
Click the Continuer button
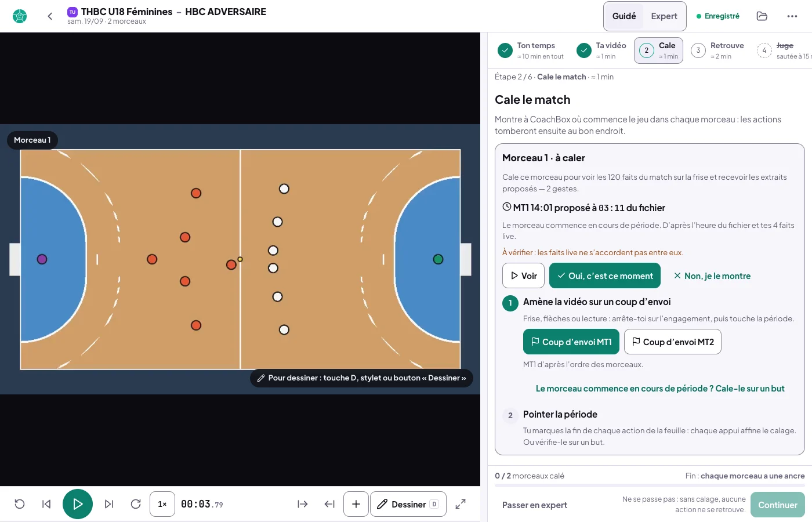click(x=778, y=505)
